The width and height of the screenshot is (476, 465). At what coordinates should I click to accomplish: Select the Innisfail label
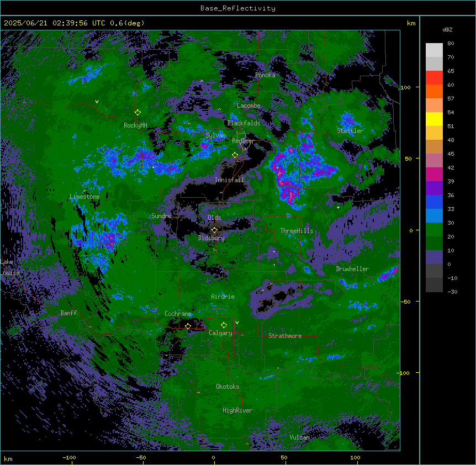[229, 180]
